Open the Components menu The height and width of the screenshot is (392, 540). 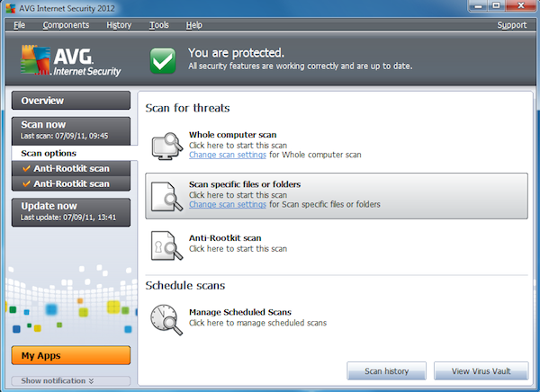[66, 25]
